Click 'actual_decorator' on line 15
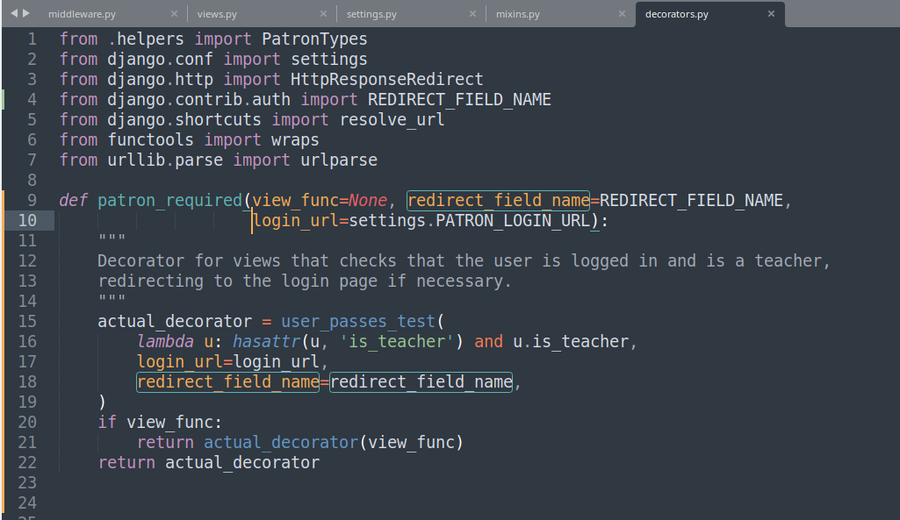This screenshot has width=900, height=520. pos(174,321)
